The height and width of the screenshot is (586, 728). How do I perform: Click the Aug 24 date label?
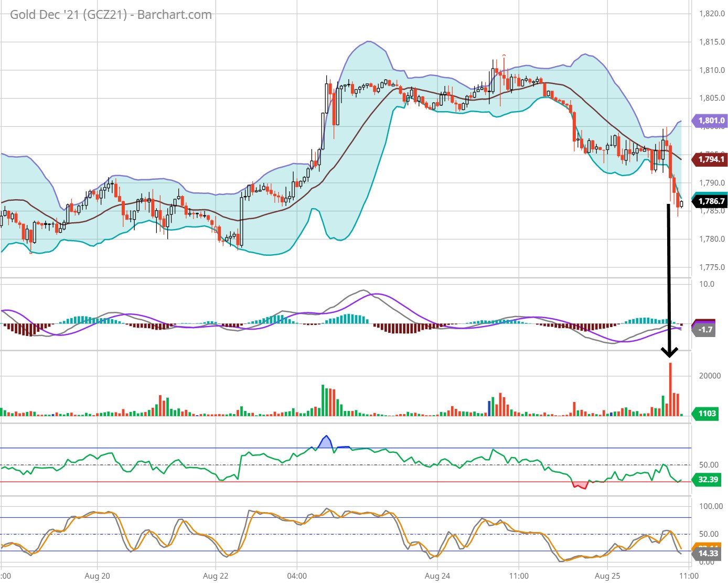click(437, 576)
